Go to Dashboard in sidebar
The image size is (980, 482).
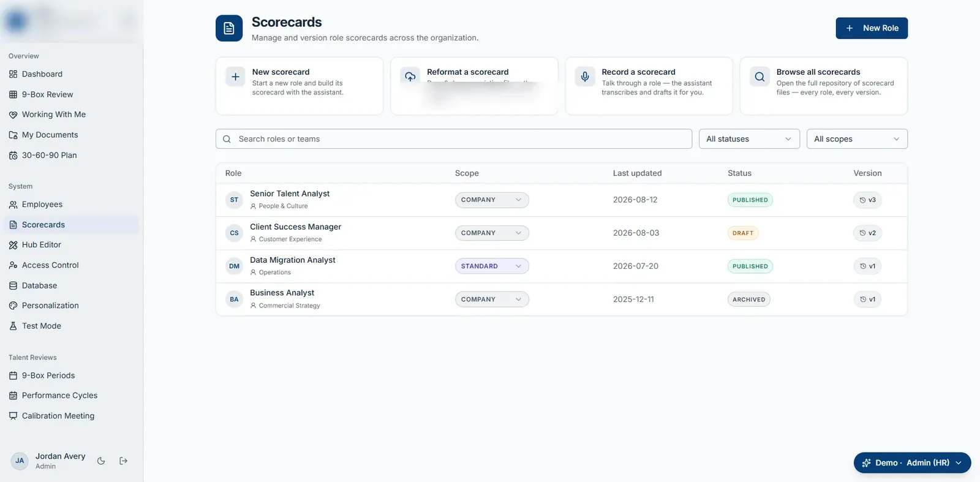[72, 74]
